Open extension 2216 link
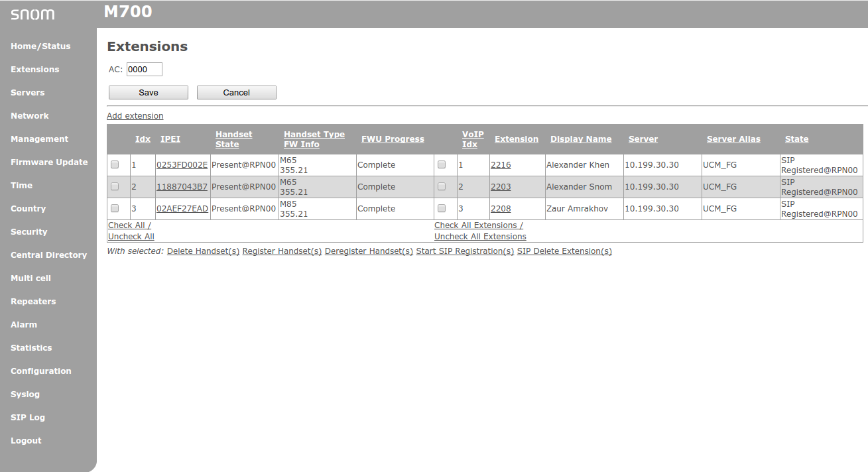The width and height of the screenshot is (868, 476). pyautogui.click(x=501, y=165)
